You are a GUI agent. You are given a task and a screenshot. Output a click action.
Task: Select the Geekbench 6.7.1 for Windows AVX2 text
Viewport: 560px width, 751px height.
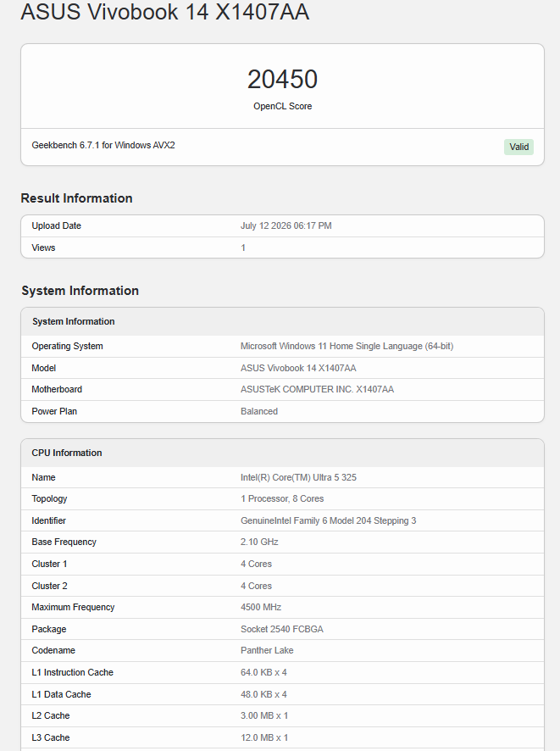coord(103,145)
